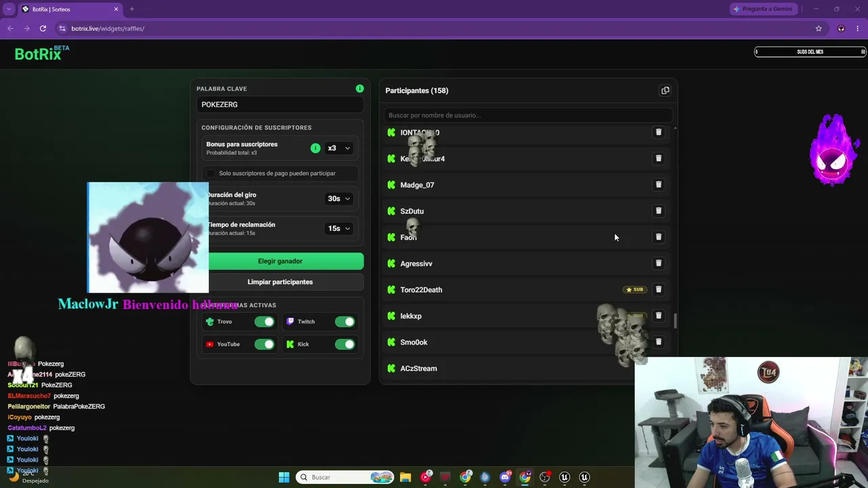The height and width of the screenshot is (488, 868).
Task: Open a new browser tab
Action: click(132, 9)
